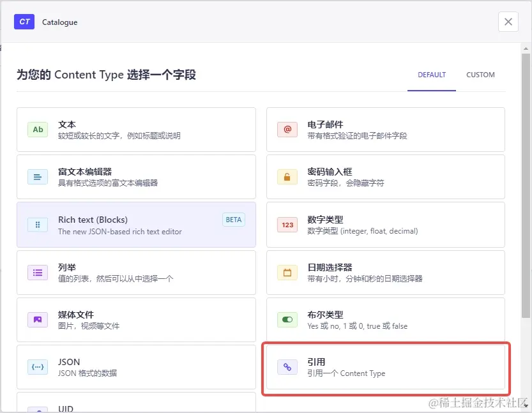
Task: Choose the 媒体文件 field title
Action: (x=75, y=314)
